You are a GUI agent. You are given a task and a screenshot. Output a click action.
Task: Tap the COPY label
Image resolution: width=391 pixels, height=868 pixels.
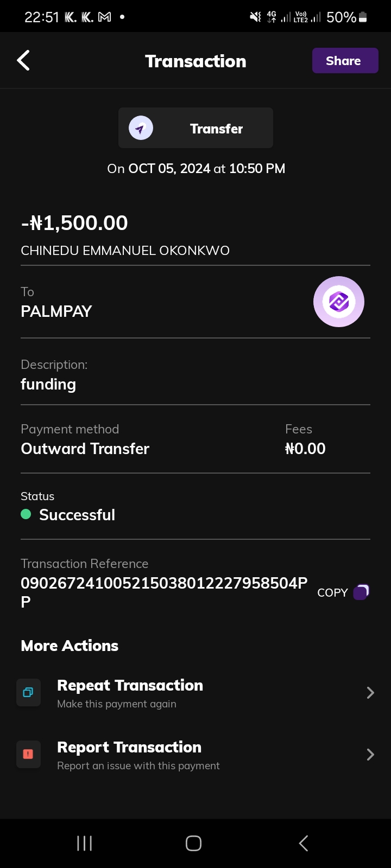coord(332,592)
